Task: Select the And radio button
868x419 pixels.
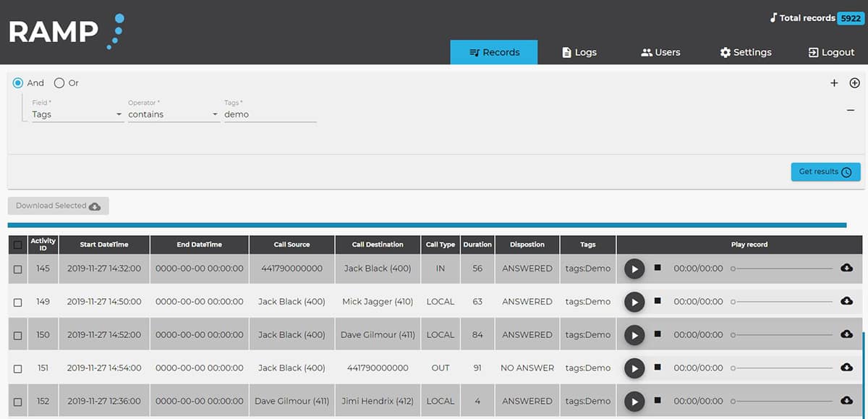Action: [x=18, y=83]
